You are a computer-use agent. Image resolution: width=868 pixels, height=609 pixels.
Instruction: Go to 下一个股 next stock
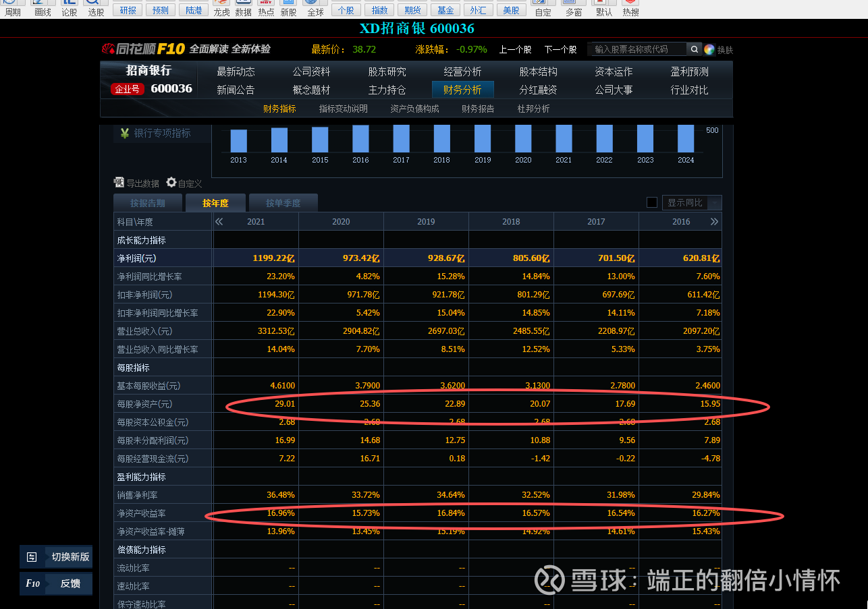(560, 49)
